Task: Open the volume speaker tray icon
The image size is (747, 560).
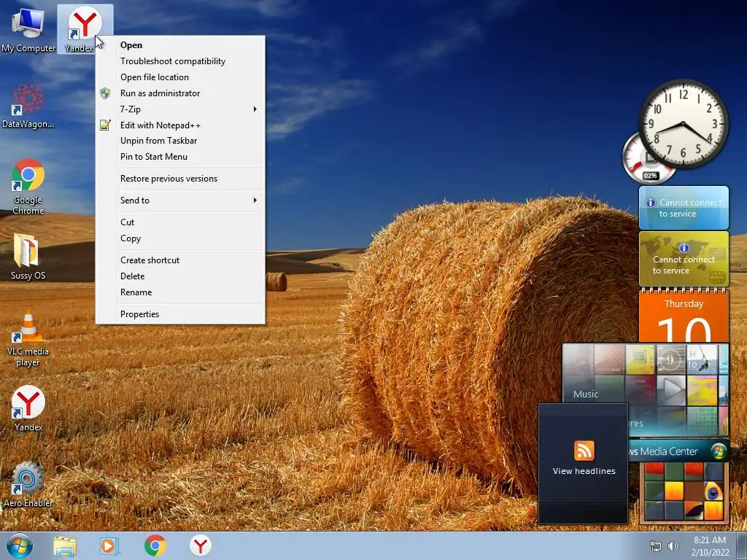Action: pos(673,546)
